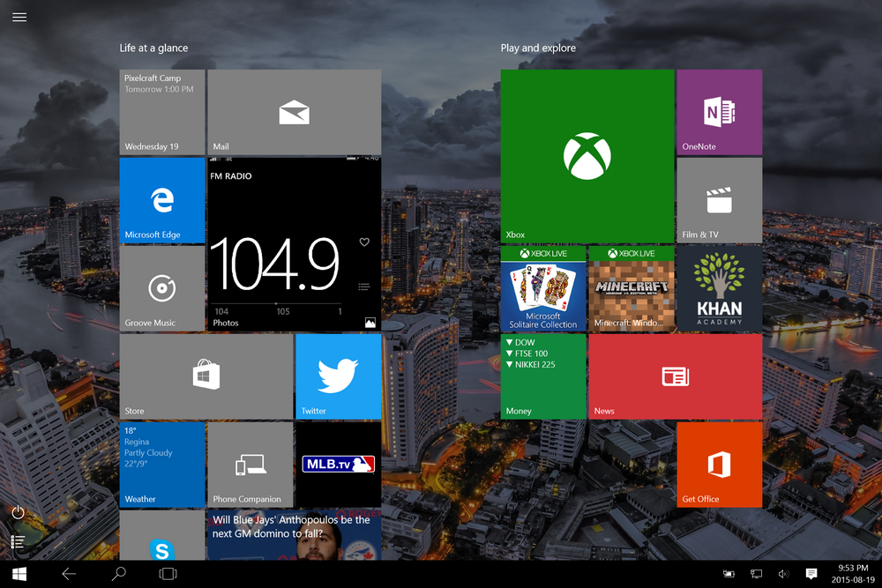Open the Photos tile showing FM Radio

[x=295, y=244]
